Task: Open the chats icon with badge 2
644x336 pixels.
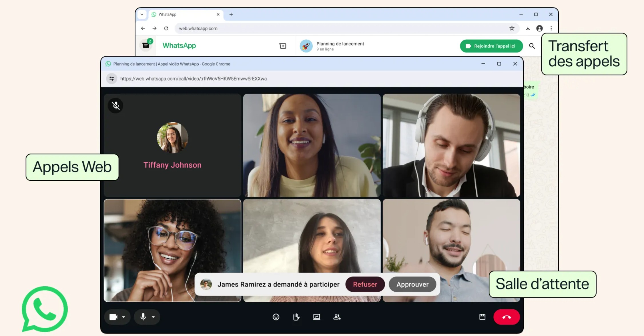Action: click(x=146, y=45)
